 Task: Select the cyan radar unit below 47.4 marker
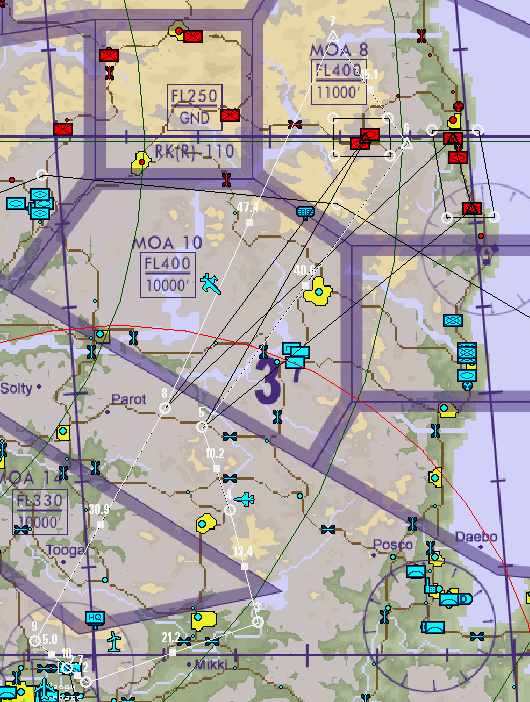tap(305, 212)
